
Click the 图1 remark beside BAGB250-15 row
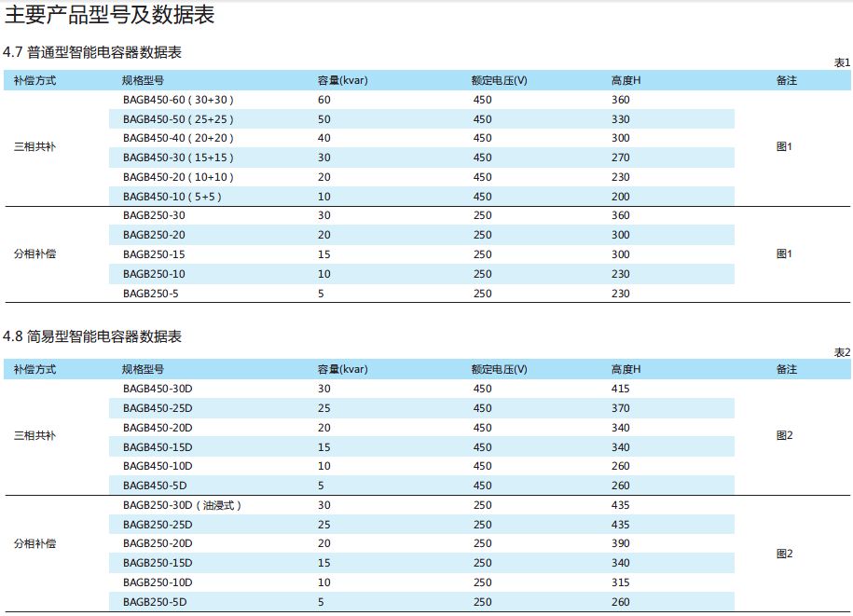pyautogui.click(x=784, y=253)
